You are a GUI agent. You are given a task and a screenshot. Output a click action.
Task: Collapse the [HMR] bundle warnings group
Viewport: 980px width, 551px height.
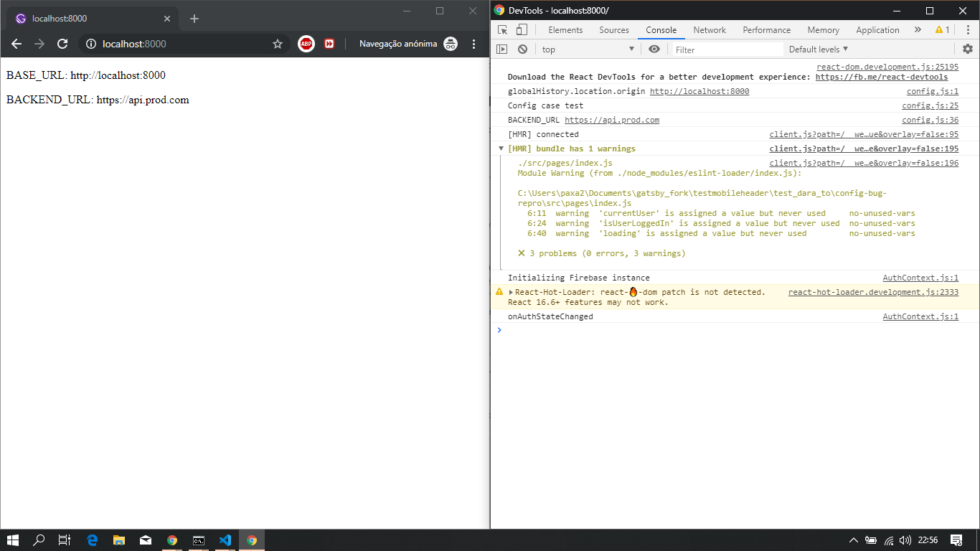[501, 149]
